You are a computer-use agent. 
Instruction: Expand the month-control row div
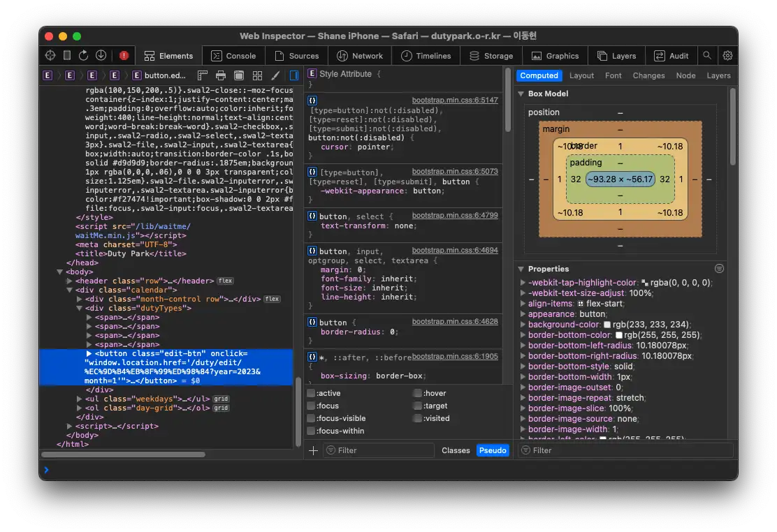[79, 300]
